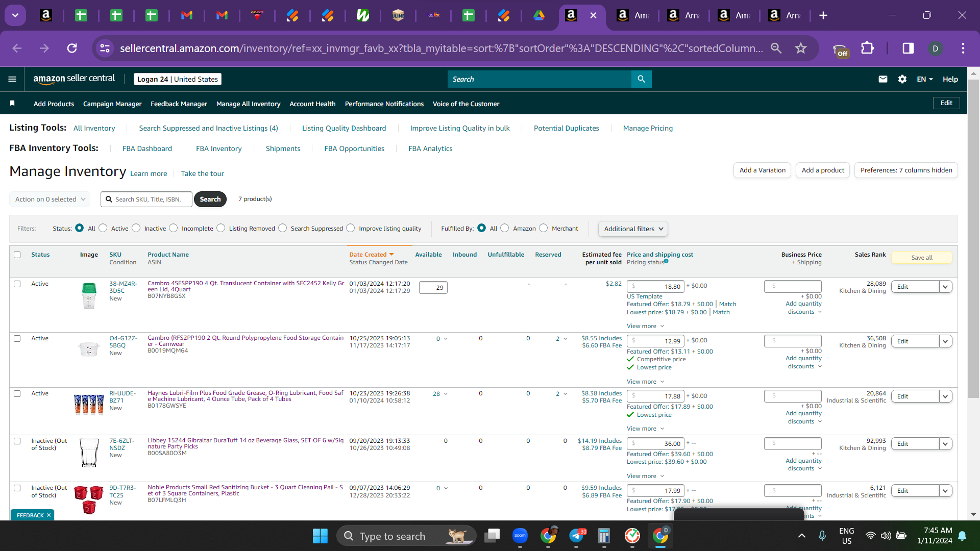Image resolution: width=980 pixels, height=551 pixels.
Task: Select the checkbox for SKU O4-G12Z-5BGQ
Action: [17, 338]
